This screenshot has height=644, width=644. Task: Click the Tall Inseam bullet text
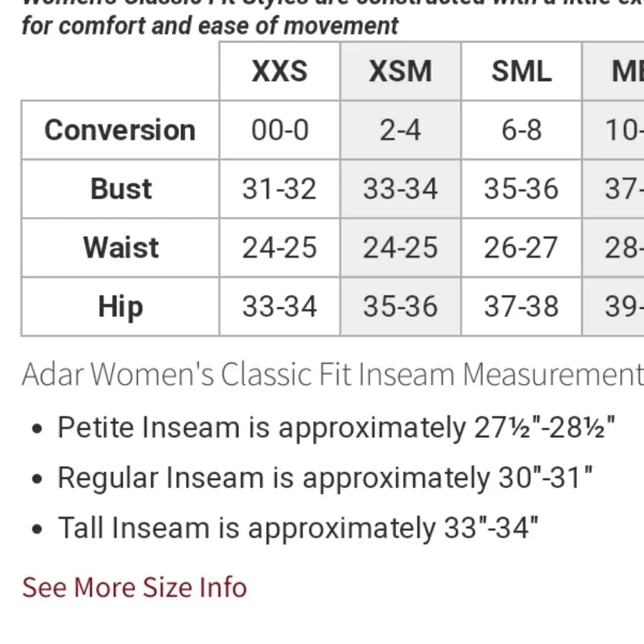click(x=298, y=528)
